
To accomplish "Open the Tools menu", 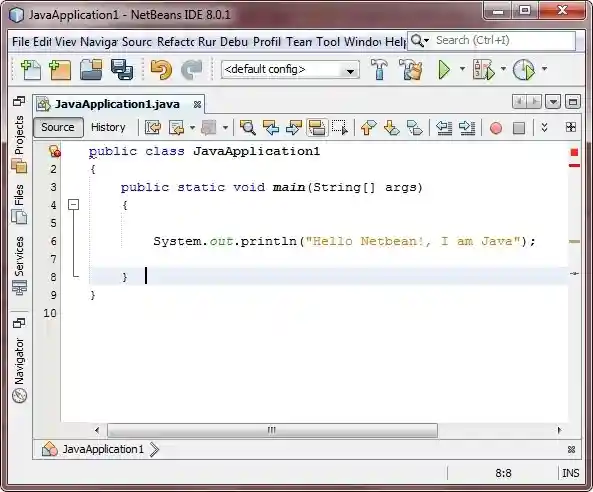I will 328,42.
